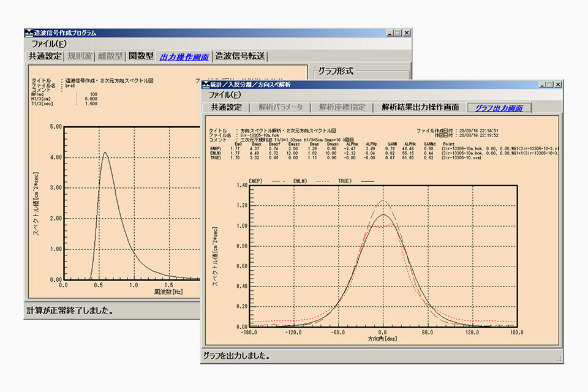Maximize the 統計／入反分離／方向スペ解析 window
The width and height of the screenshot is (588, 392).
[x=549, y=85]
